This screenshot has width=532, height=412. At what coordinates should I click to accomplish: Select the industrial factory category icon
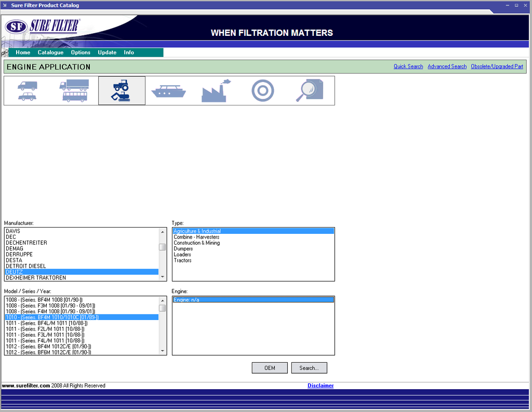pos(216,90)
